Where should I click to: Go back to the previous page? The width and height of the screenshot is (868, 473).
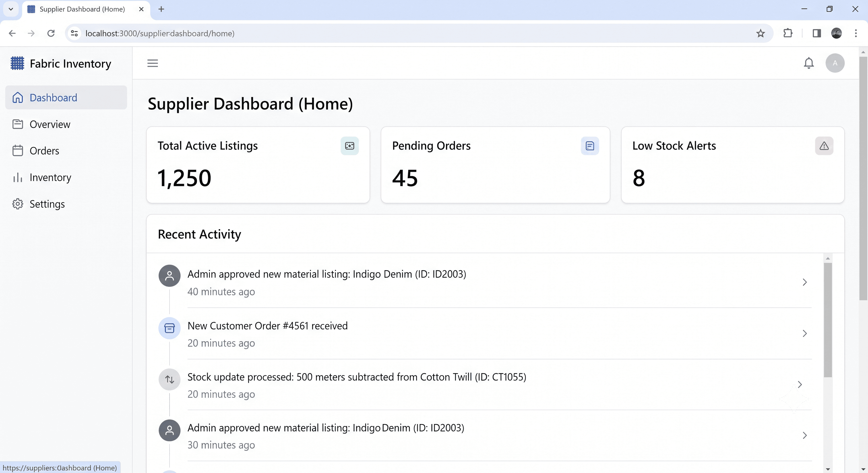pos(12,33)
